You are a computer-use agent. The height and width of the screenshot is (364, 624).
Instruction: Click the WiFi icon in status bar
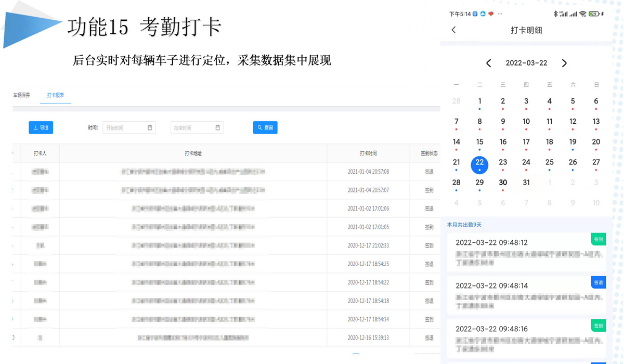click(582, 14)
